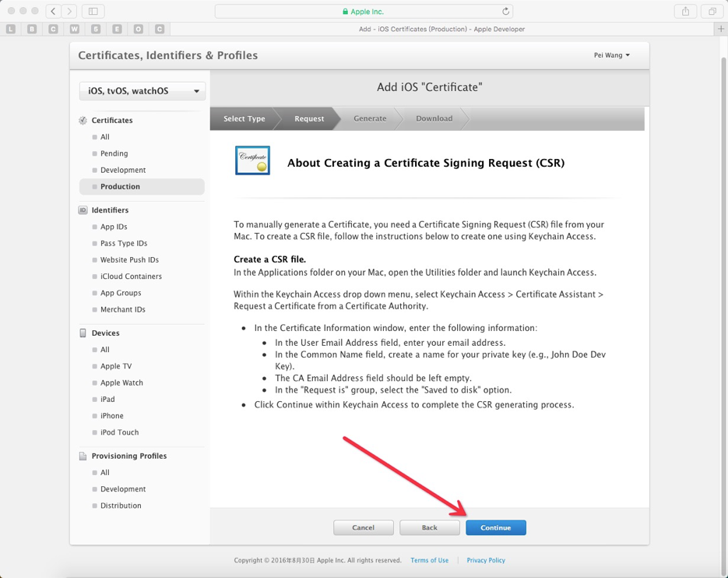
Task: Open the last favorites bar item C
Action: [160, 29]
